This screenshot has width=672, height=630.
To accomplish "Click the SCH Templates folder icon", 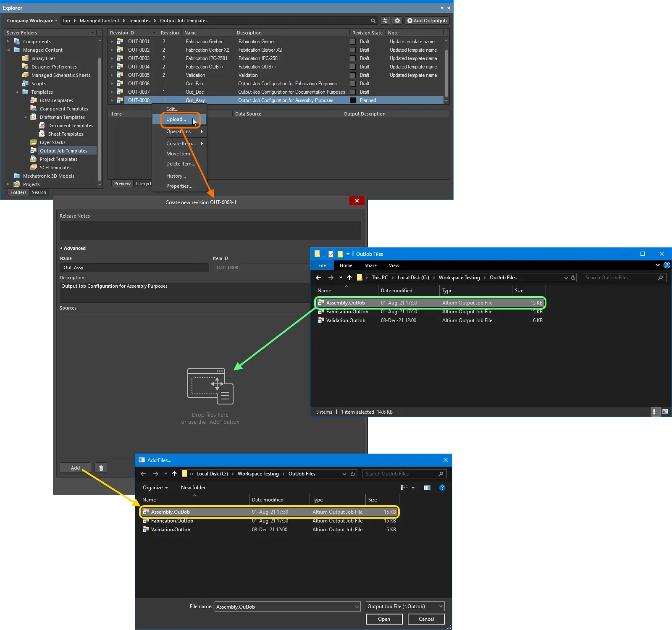I will [34, 168].
